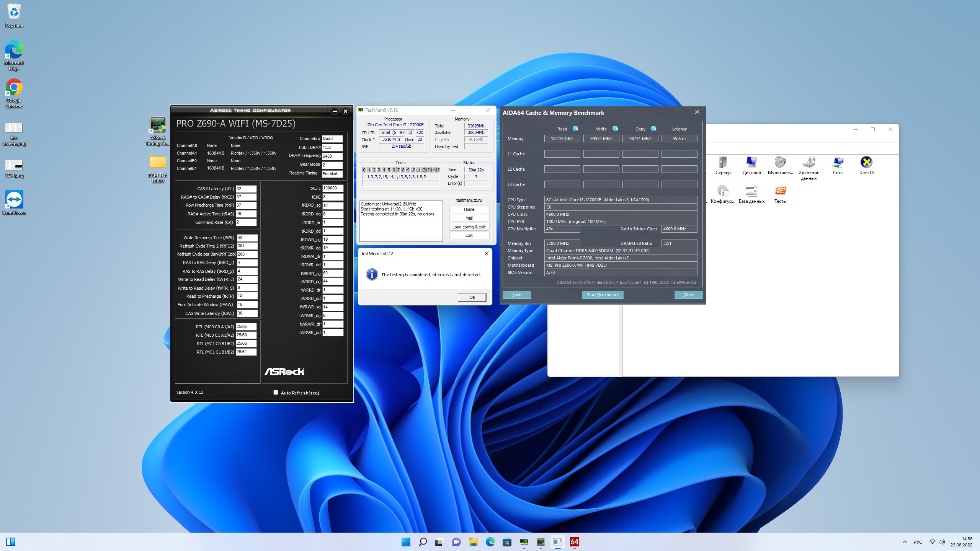Show hidden system tray icons
The width and height of the screenshot is (980, 551).
point(905,542)
